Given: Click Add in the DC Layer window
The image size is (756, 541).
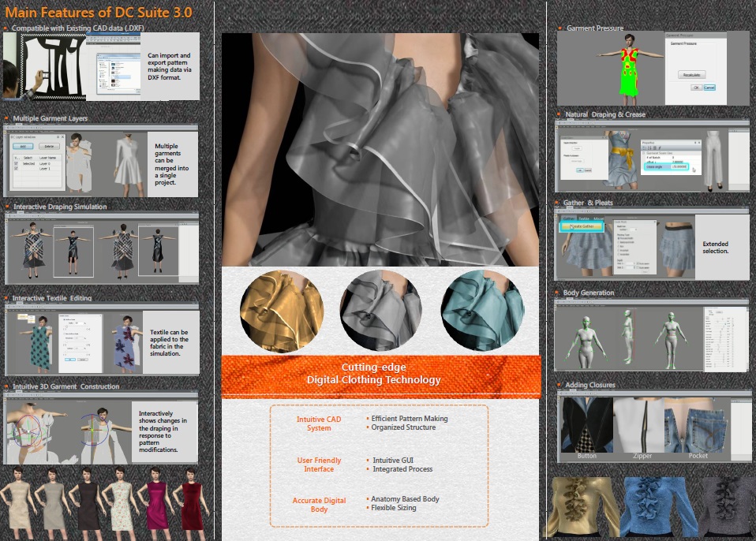Looking at the screenshot, I should coord(23,146).
